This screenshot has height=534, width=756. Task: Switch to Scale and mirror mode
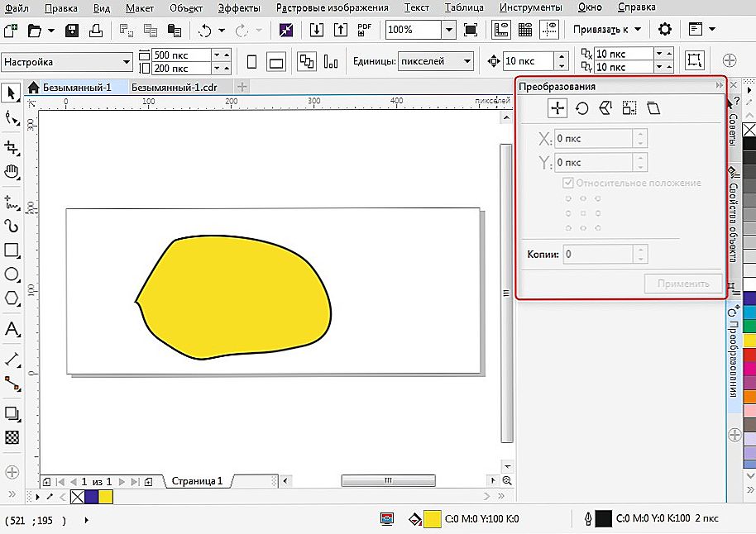605,108
